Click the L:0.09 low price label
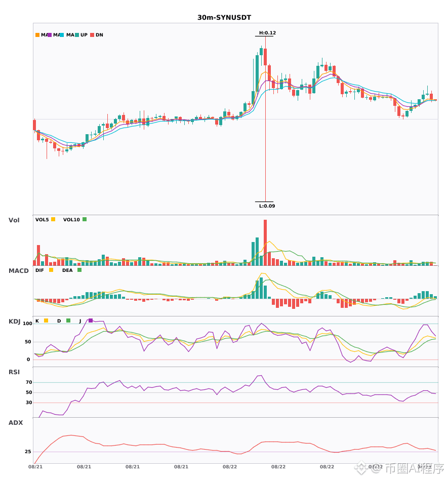This screenshot has height=481, width=448. (267, 206)
